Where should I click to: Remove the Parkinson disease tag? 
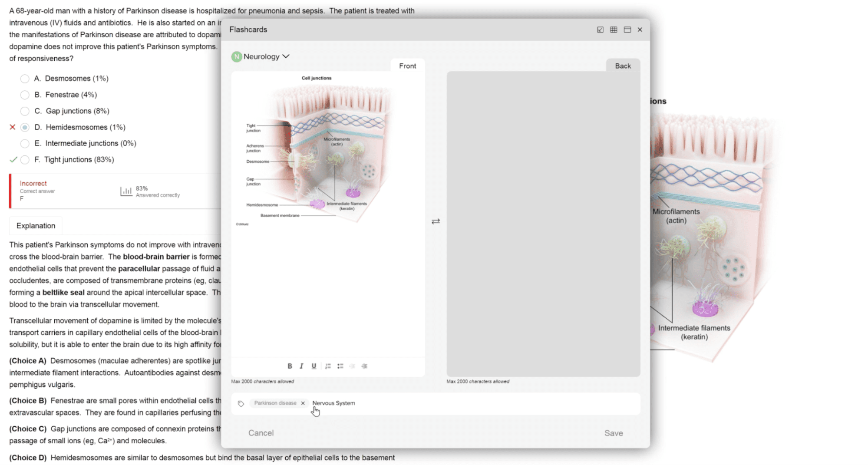click(x=303, y=403)
